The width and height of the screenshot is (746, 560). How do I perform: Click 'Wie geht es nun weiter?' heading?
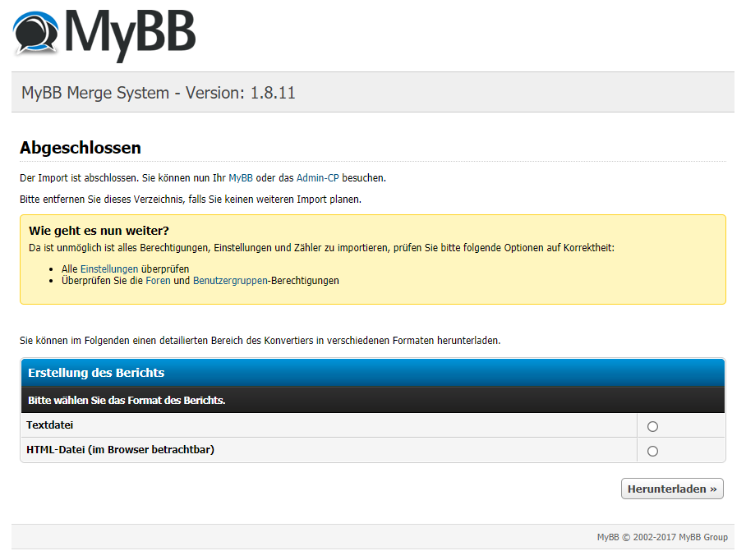[x=99, y=231]
